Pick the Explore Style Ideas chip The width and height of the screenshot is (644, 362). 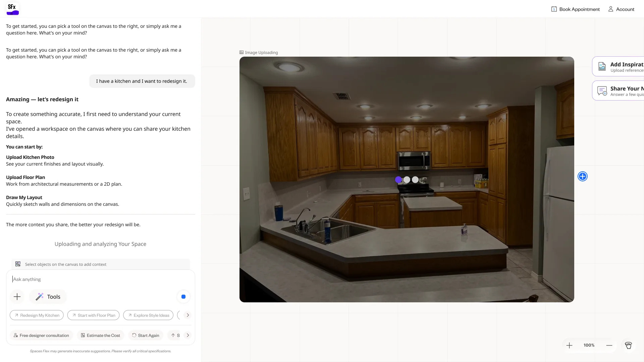[x=148, y=315]
